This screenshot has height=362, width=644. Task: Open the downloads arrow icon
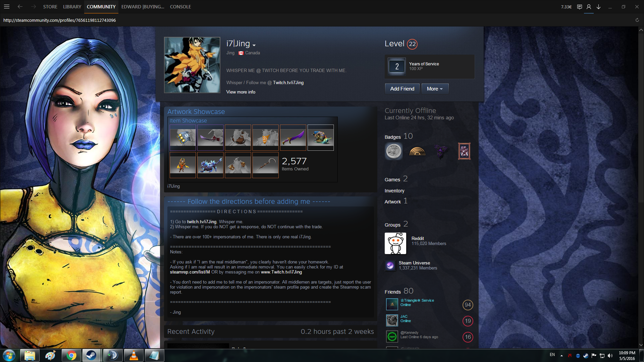pos(598,7)
